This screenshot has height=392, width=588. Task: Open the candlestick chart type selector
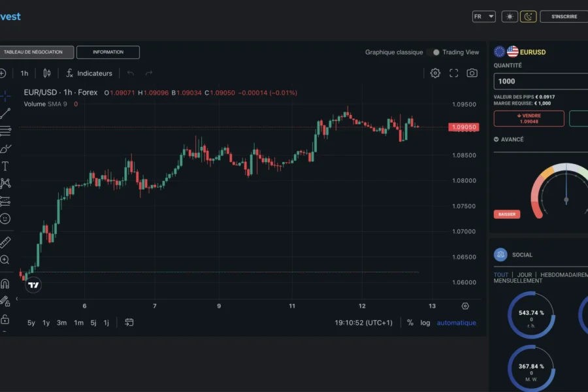[x=47, y=73]
